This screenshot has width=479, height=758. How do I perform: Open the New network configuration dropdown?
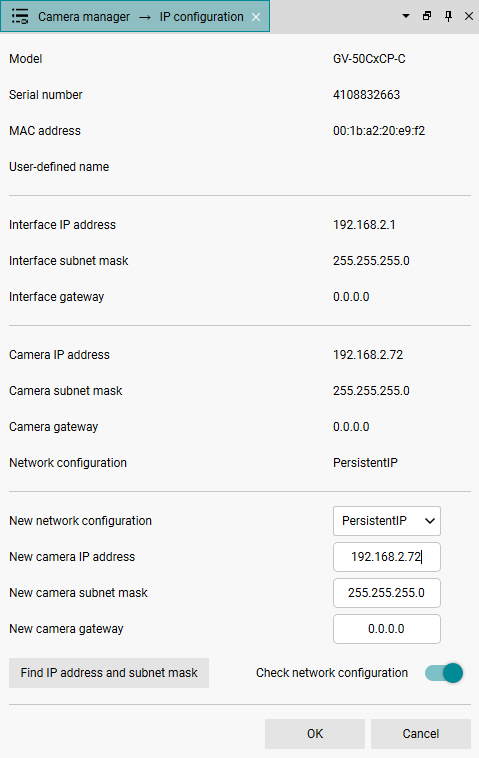(x=387, y=521)
